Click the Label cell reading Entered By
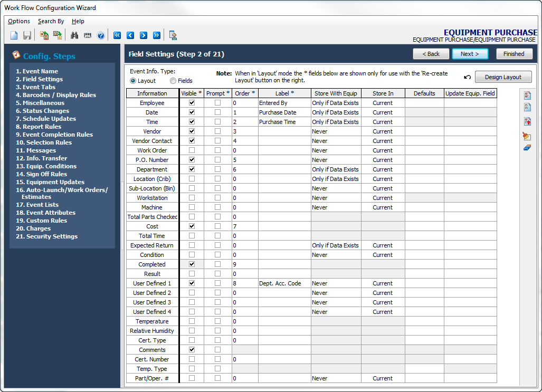 click(x=284, y=103)
